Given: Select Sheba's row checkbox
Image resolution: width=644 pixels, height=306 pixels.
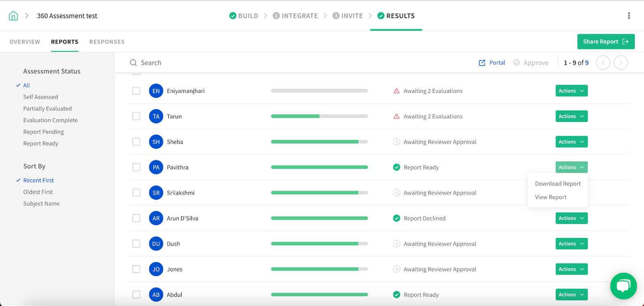Looking at the screenshot, I should (136, 142).
